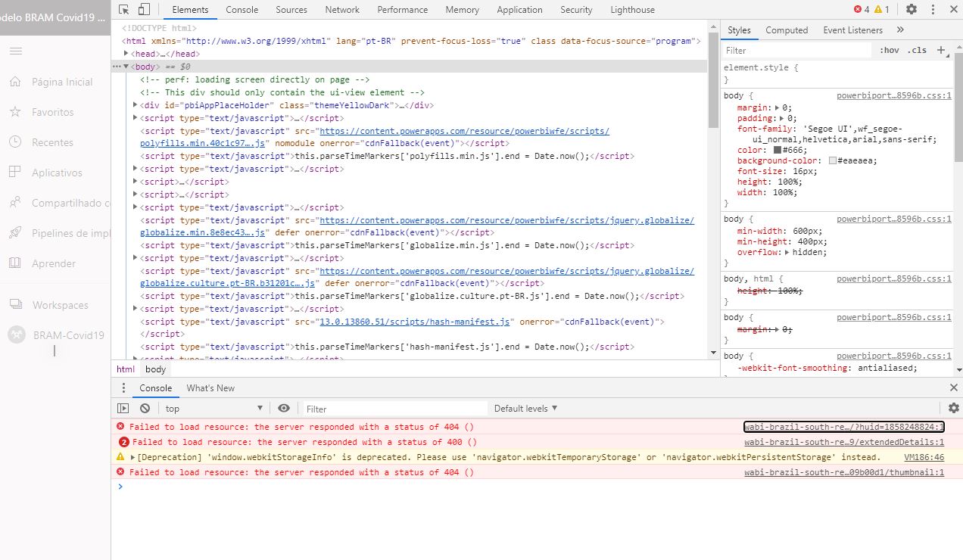Toggle the .cls class editor button
Image resolution: width=963 pixels, height=560 pixels.
[918, 50]
